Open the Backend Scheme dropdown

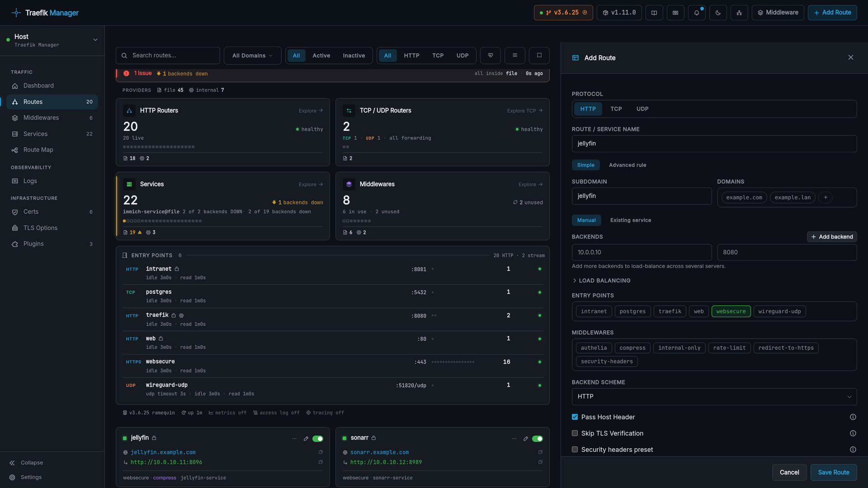[x=714, y=397]
